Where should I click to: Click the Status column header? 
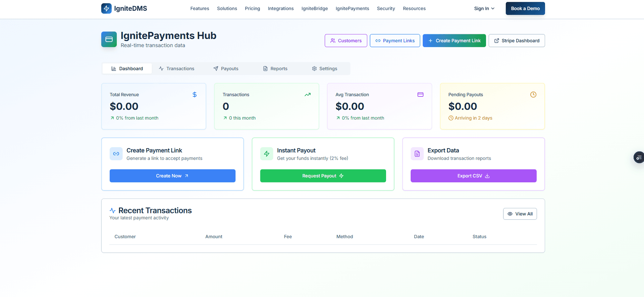[x=479, y=237]
